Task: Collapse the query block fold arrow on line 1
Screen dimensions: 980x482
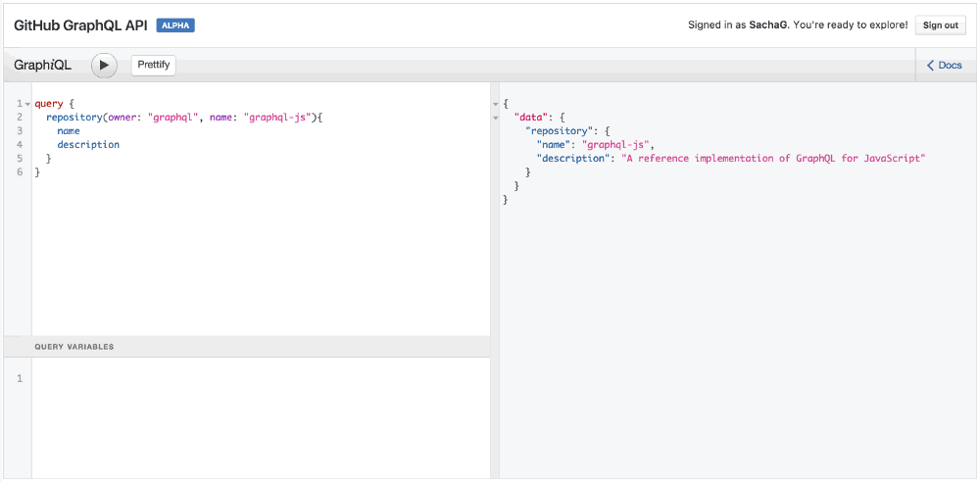Action: (x=27, y=104)
